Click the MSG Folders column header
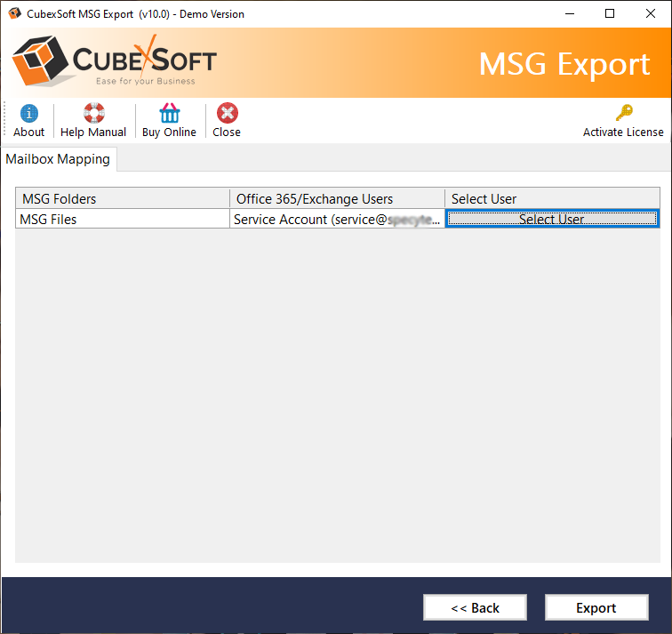This screenshot has height=634, width=672. tap(123, 198)
